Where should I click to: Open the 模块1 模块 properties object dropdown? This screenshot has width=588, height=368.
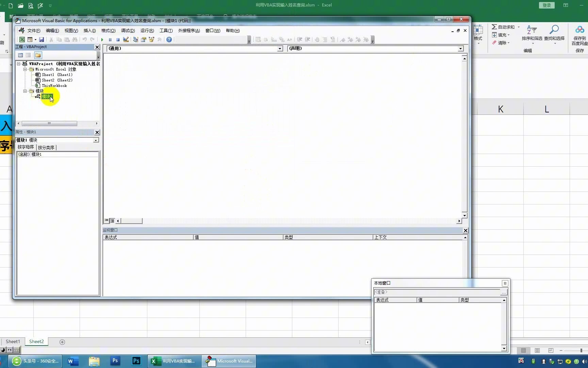pyautogui.click(x=96, y=140)
